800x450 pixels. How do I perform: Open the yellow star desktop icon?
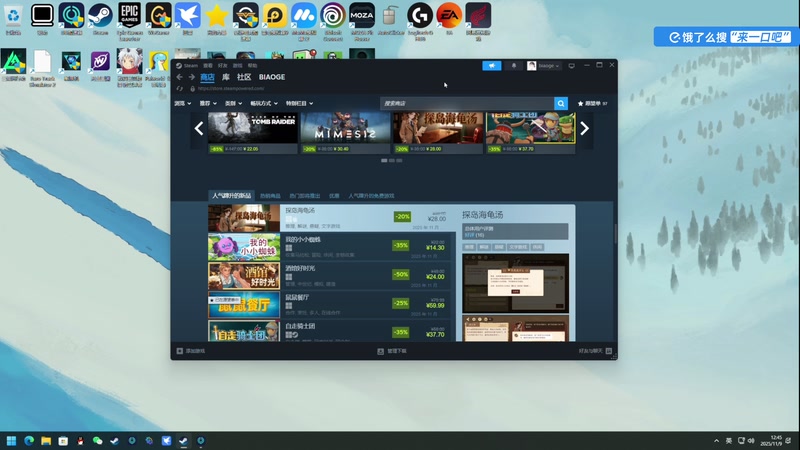click(216, 19)
